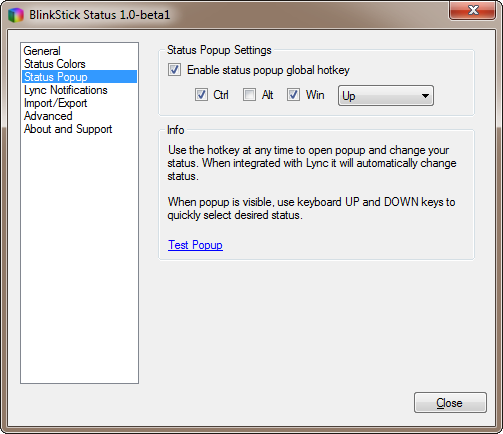Enable the Alt modifier checkbox
The width and height of the screenshot is (503, 434).
(x=249, y=95)
